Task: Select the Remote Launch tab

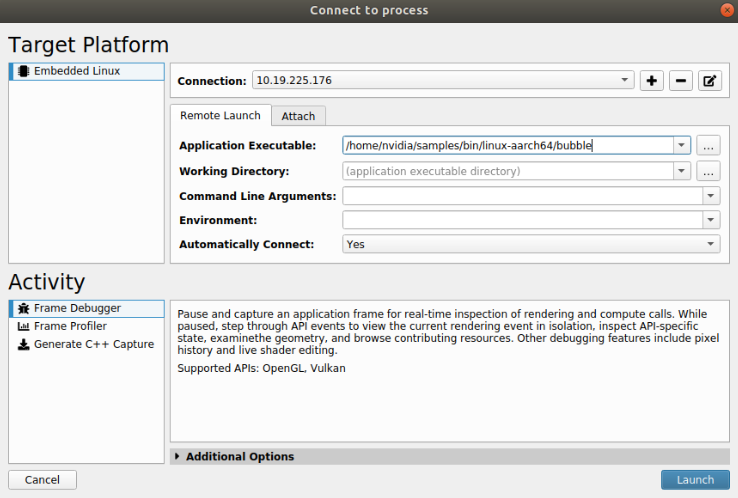Action: coord(220,116)
